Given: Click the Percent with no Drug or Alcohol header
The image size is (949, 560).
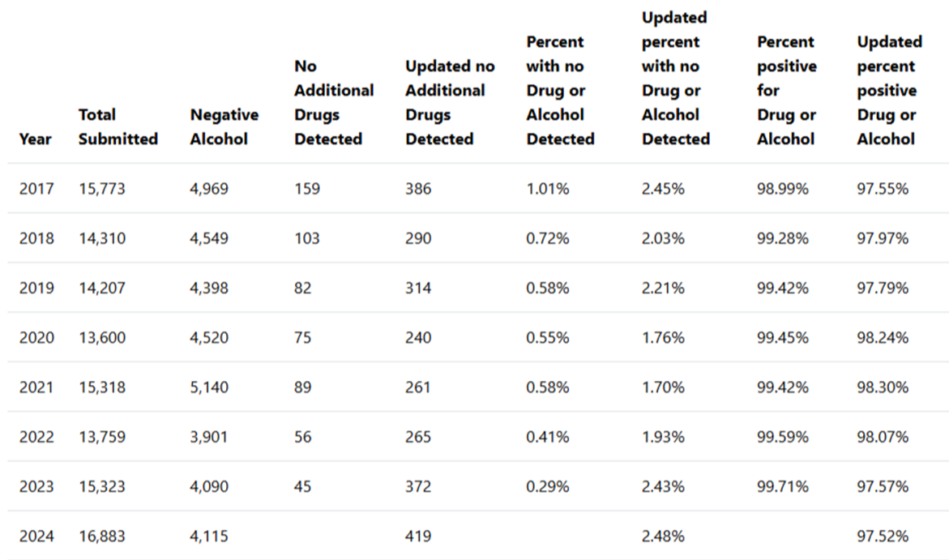Looking at the screenshot, I should pos(560,90).
